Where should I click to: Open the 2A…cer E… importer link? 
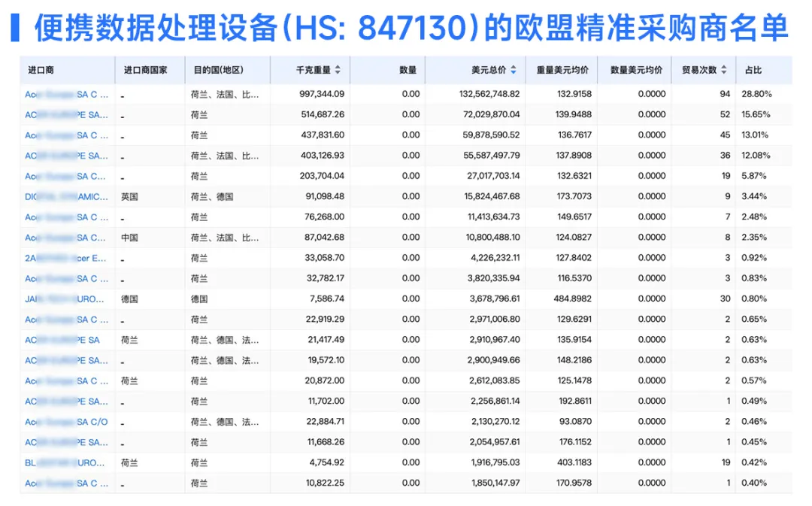[65, 258]
